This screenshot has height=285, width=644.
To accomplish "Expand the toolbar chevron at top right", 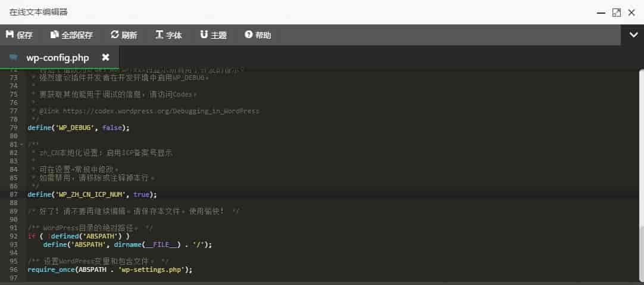I will click(633, 35).
